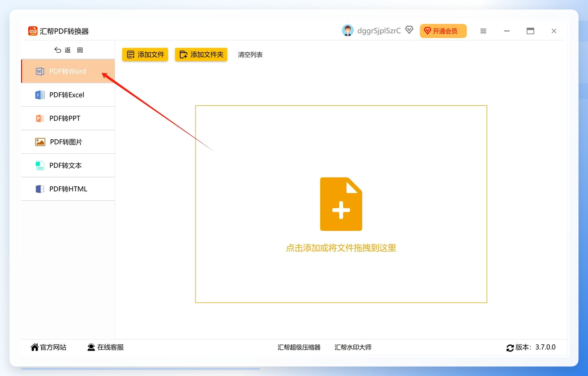Switch to PDF转Excel conversion
Viewport: 588px width, 376px height.
pyautogui.click(x=68, y=95)
